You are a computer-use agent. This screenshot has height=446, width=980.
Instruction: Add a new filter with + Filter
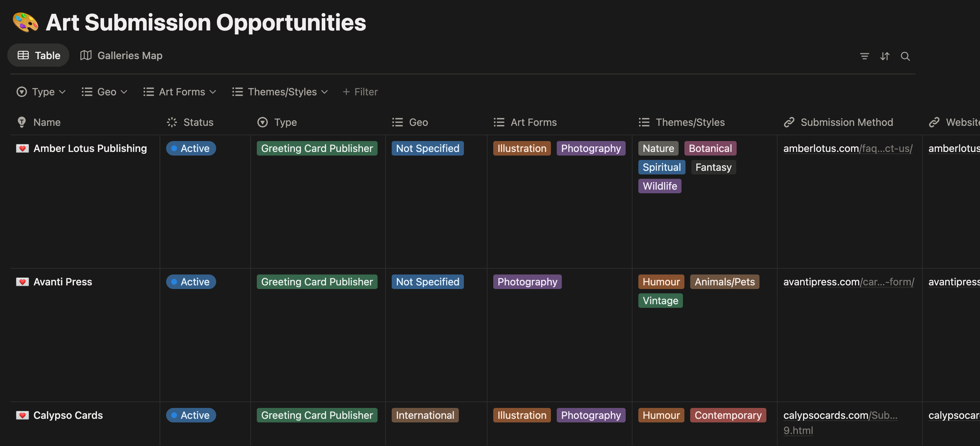pyautogui.click(x=360, y=92)
